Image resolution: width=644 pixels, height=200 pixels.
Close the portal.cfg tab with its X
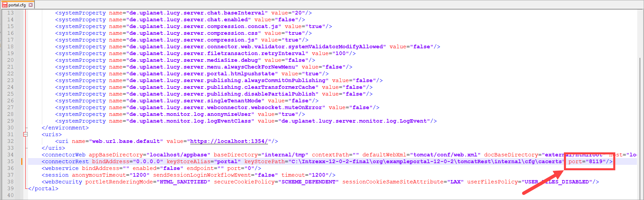31,5
